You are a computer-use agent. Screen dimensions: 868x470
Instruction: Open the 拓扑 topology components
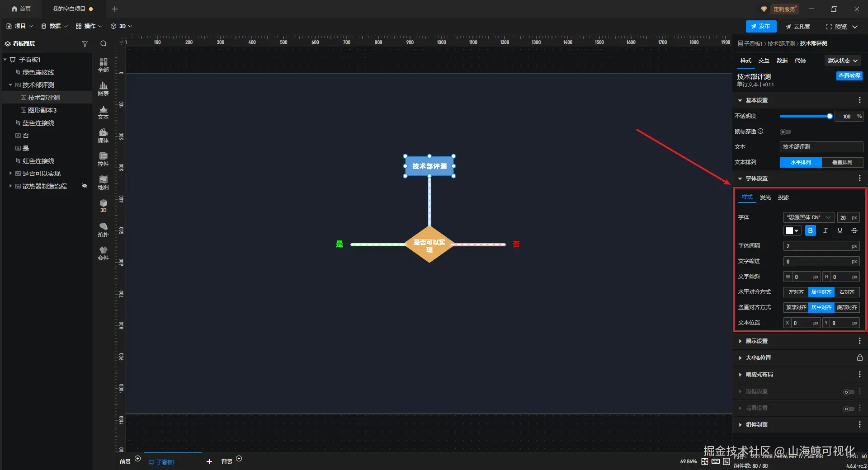pos(104,230)
